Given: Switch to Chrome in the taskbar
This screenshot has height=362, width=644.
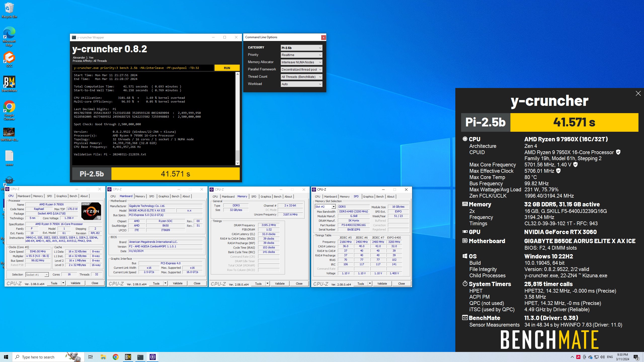Looking at the screenshot, I should pos(115,357).
